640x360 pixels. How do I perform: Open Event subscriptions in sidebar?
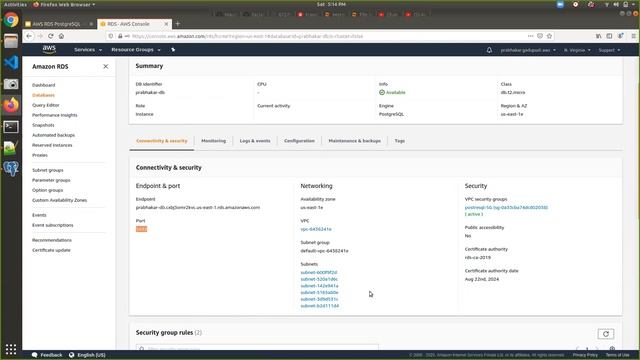53,225
